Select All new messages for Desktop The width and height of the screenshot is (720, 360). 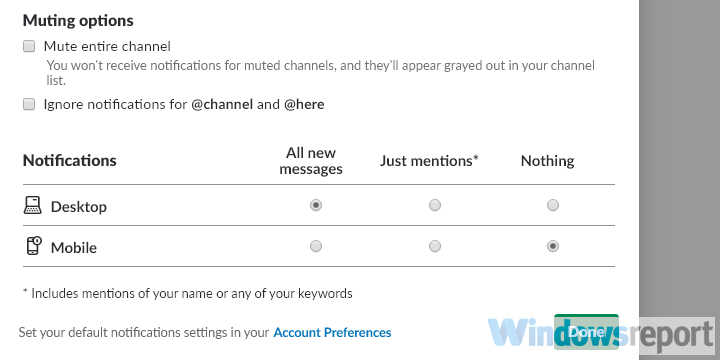tap(315, 205)
